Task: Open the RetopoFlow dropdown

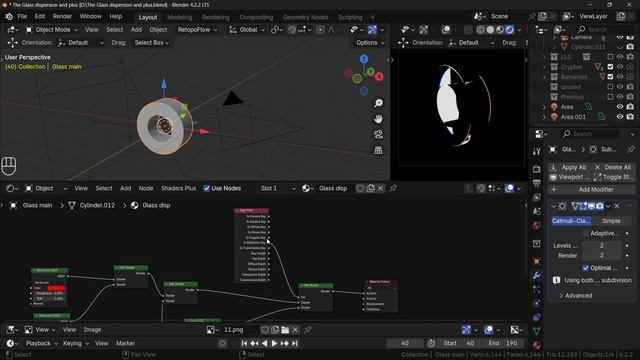Action: [198, 29]
